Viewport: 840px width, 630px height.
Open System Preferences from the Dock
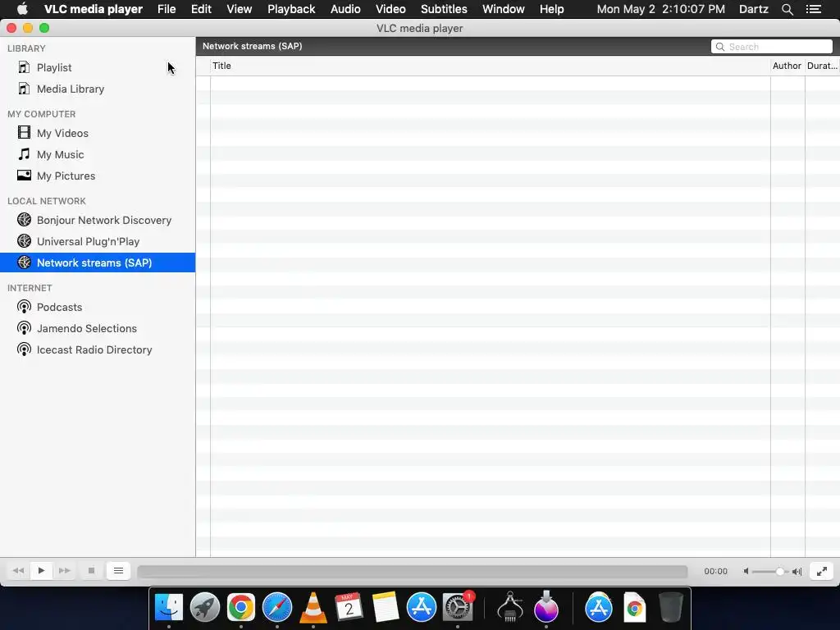click(458, 608)
